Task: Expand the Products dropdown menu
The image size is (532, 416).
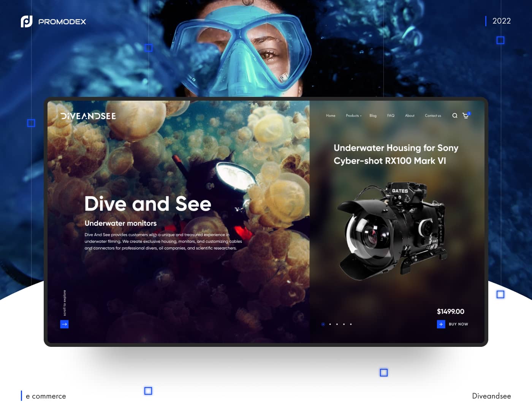Action: (x=353, y=115)
